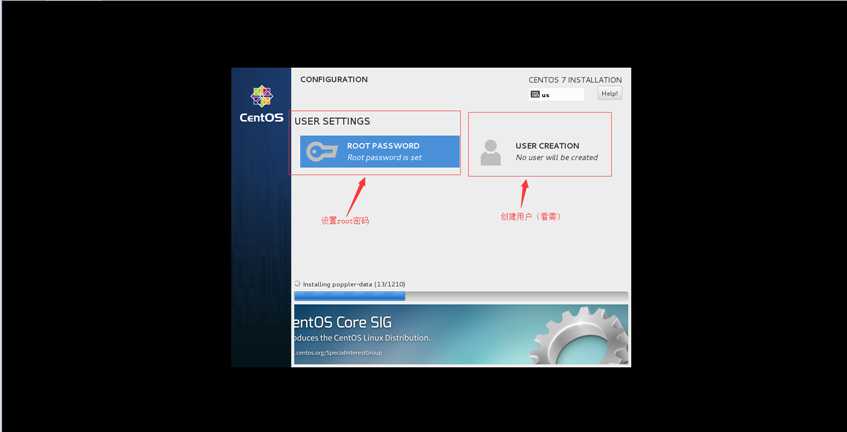Click the spinner icon beside install status
The height and width of the screenshot is (432, 847).
coord(297,284)
